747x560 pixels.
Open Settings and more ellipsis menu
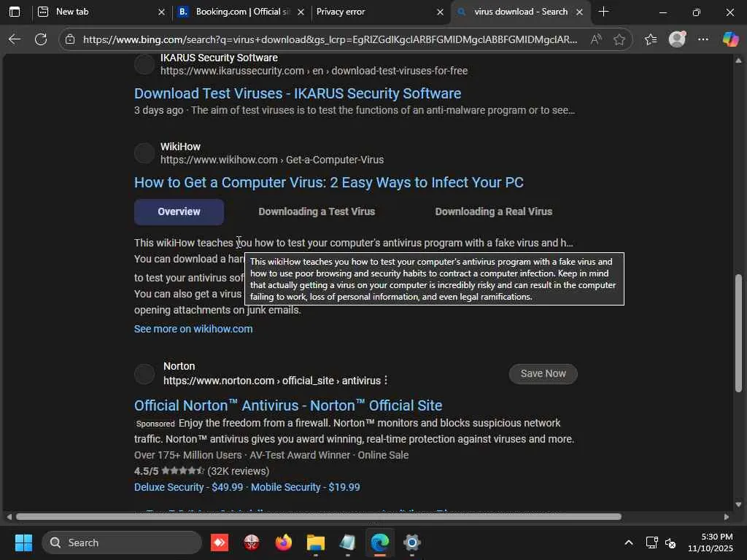tap(703, 39)
